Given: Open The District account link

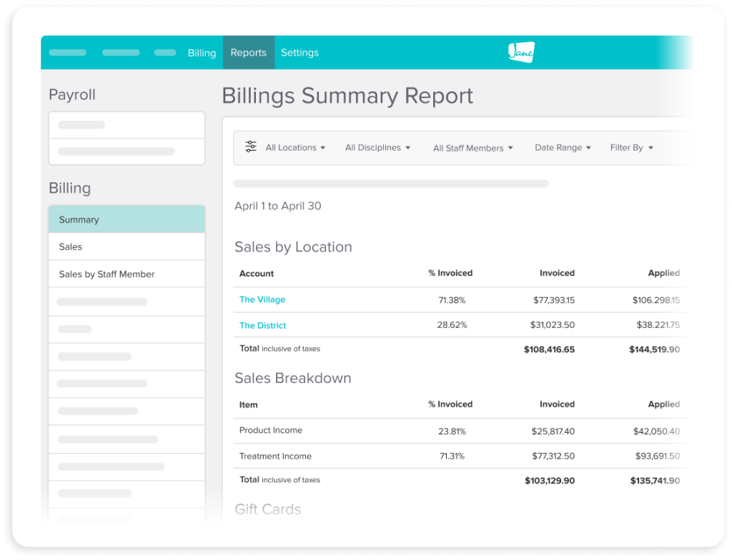Looking at the screenshot, I should tap(262, 326).
